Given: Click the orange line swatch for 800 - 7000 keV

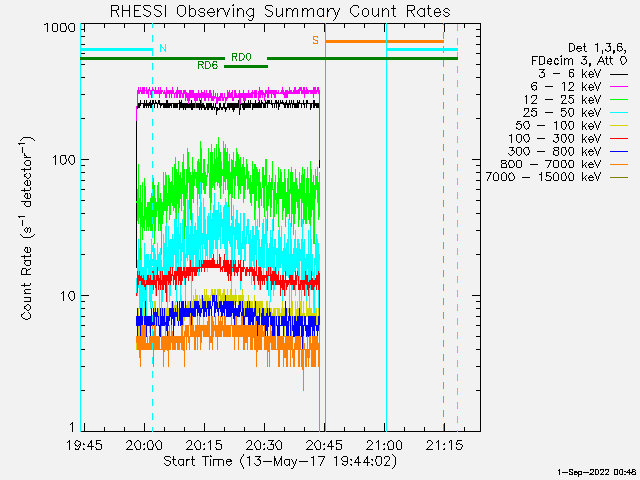Looking at the screenshot, I should point(619,165).
